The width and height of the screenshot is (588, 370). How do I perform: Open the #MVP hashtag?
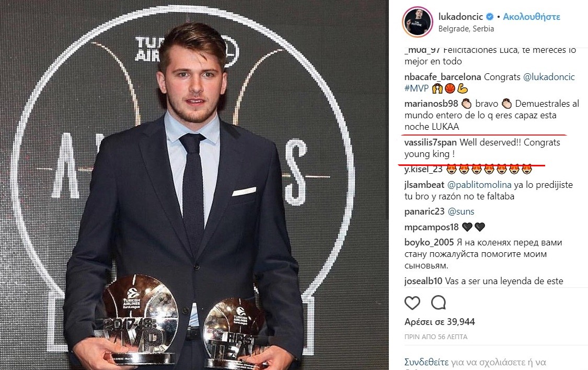(416, 88)
